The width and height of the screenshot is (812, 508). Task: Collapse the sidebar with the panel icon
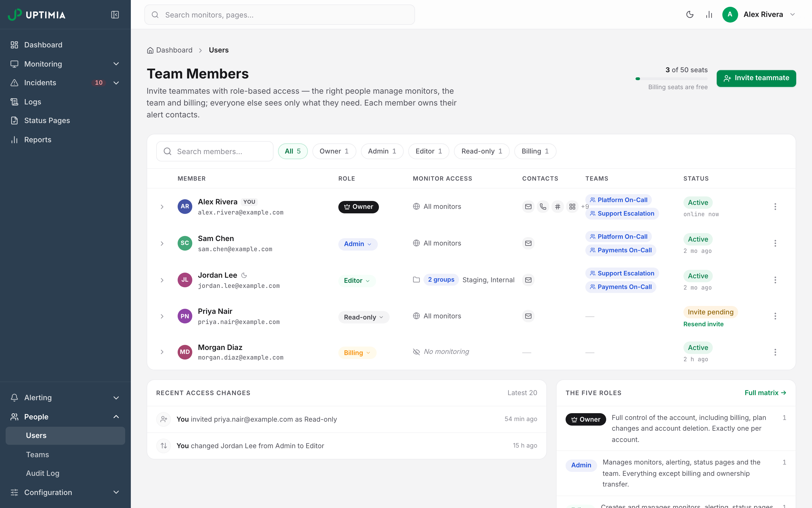[x=115, y=15]
